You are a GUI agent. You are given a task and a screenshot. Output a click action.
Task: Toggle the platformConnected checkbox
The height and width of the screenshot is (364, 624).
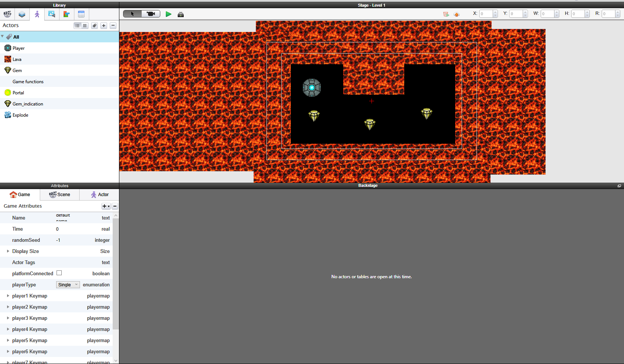click(59, 273)
